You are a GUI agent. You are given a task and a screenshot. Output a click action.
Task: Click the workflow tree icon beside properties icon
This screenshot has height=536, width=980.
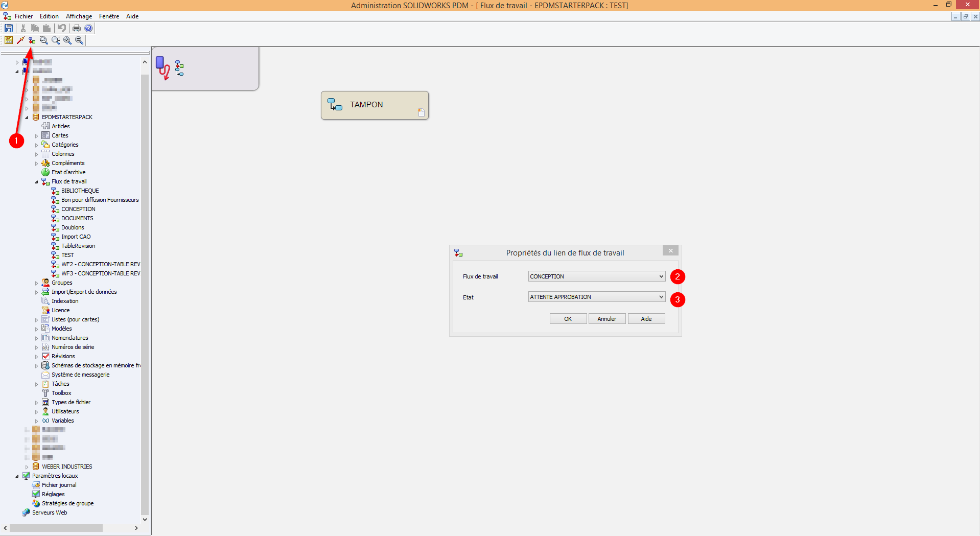(x=179, y=68)
